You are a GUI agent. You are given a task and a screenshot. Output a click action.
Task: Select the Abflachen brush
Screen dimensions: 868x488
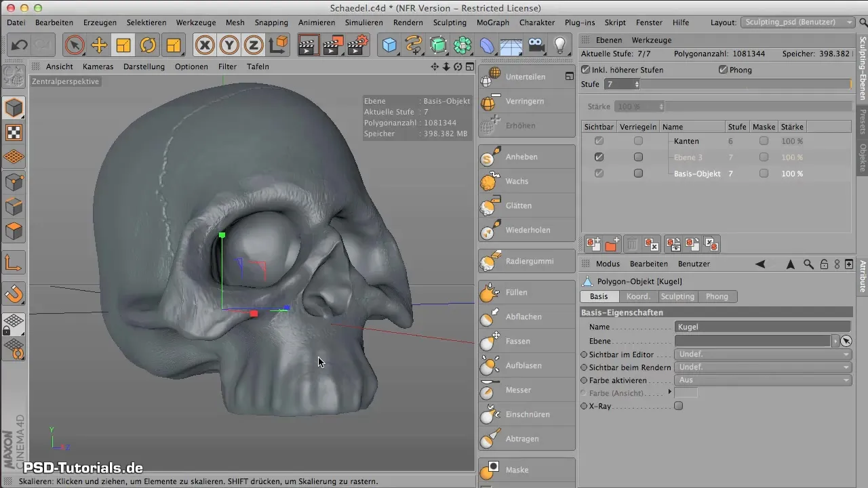pos(526,317)
